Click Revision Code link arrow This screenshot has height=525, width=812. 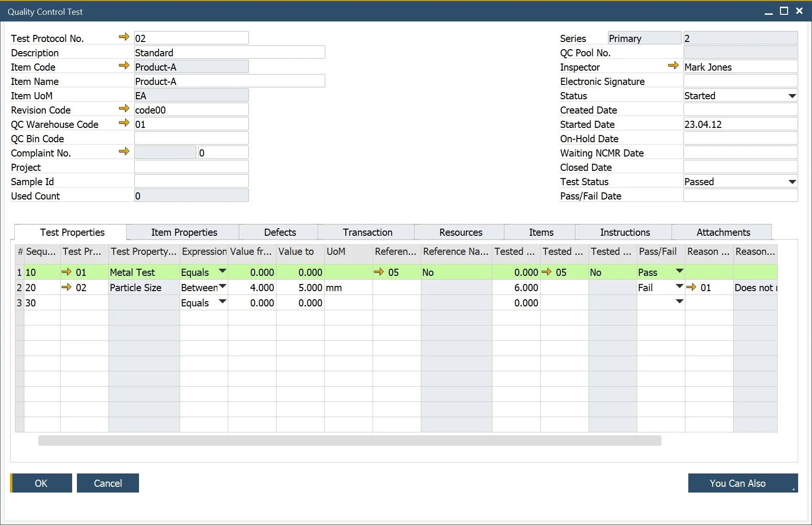click(x=124, y=108)
